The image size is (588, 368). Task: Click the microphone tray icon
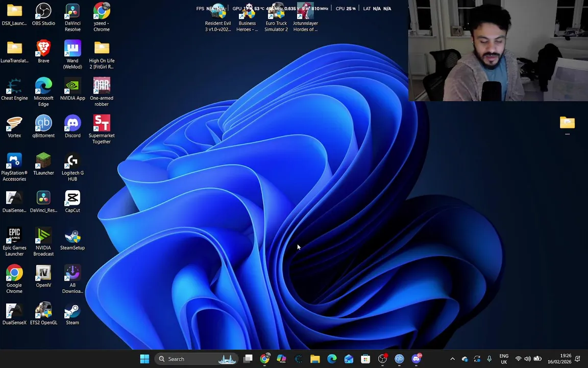[x=489, y=359]
